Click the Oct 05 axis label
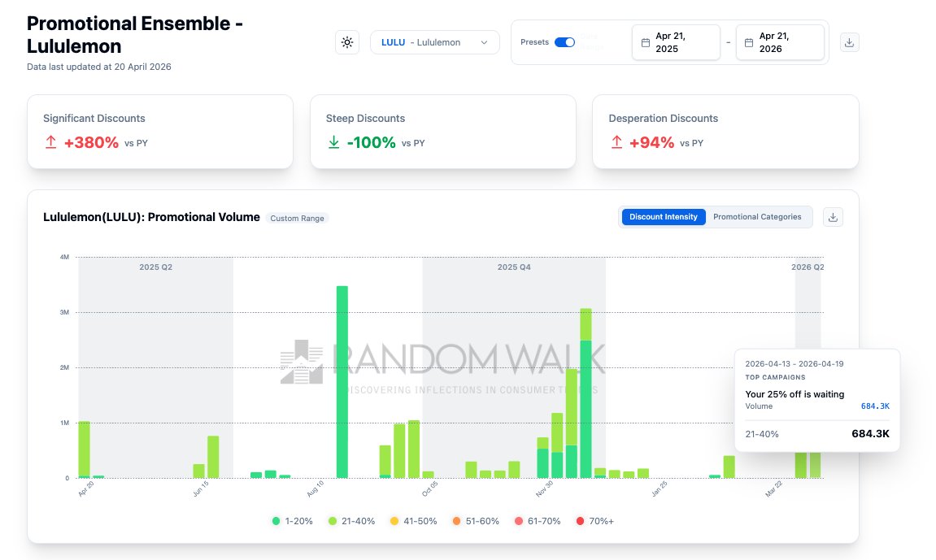Screen dimensions: 936x560 430,489
